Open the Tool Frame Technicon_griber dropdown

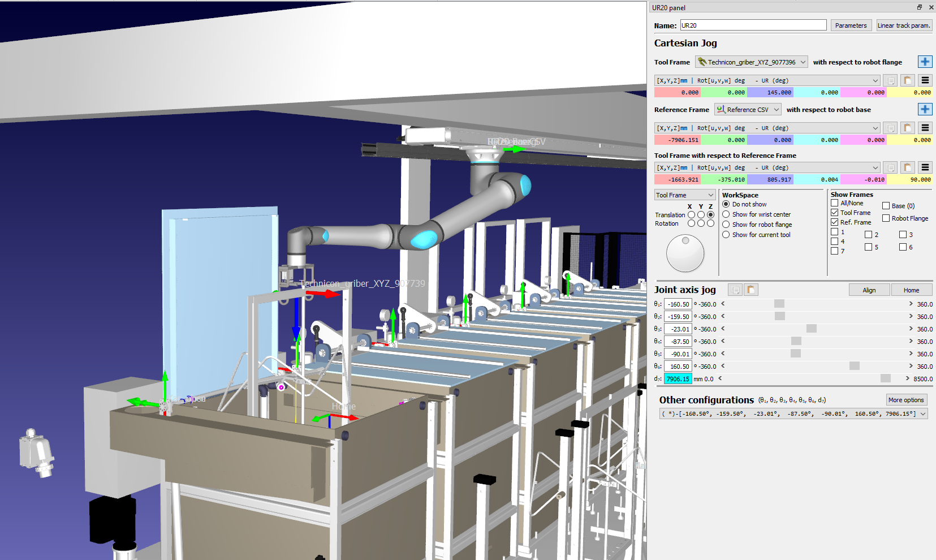coord(752,62)
